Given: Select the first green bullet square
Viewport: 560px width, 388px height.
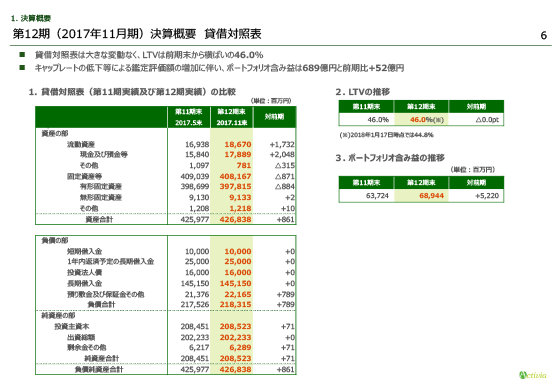Looking at the screenshot, I should [x=22, y=55].
